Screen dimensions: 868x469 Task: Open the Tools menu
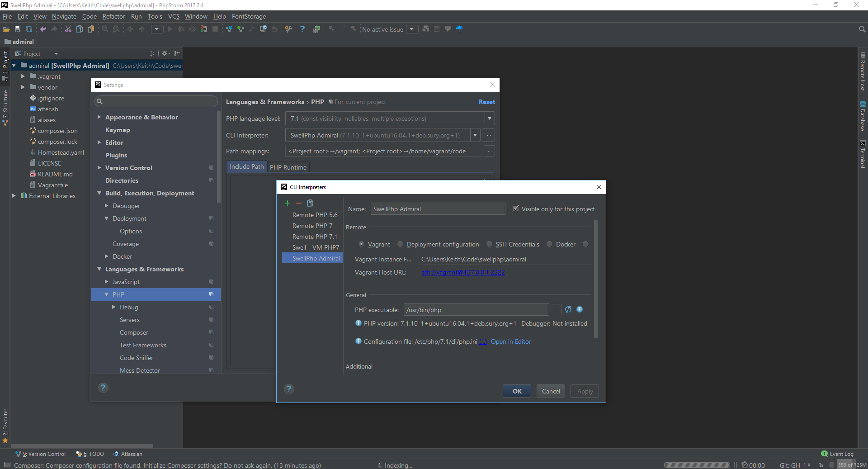tap(155, 16)
